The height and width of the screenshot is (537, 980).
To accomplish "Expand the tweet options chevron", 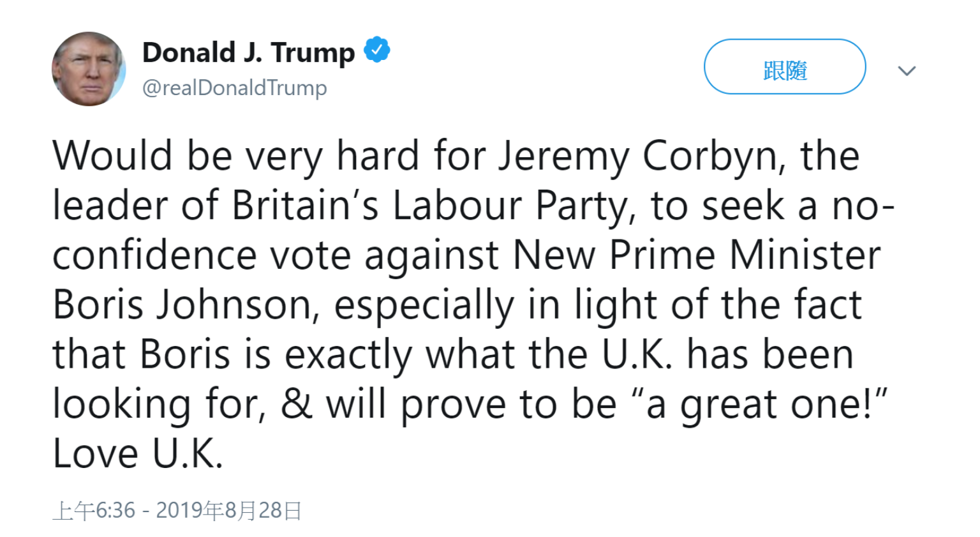I will click(x=907, y=70).
